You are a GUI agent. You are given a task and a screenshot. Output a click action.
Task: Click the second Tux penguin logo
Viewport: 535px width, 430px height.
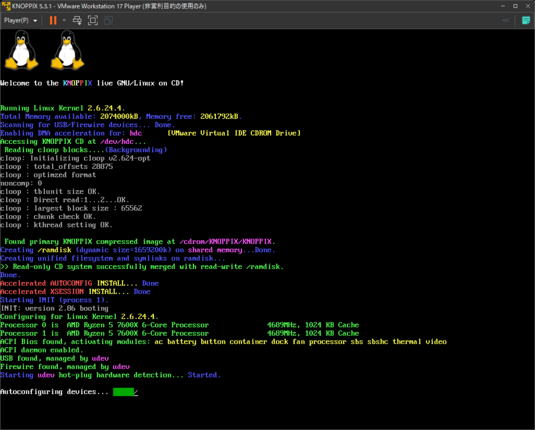coord(67,50)
